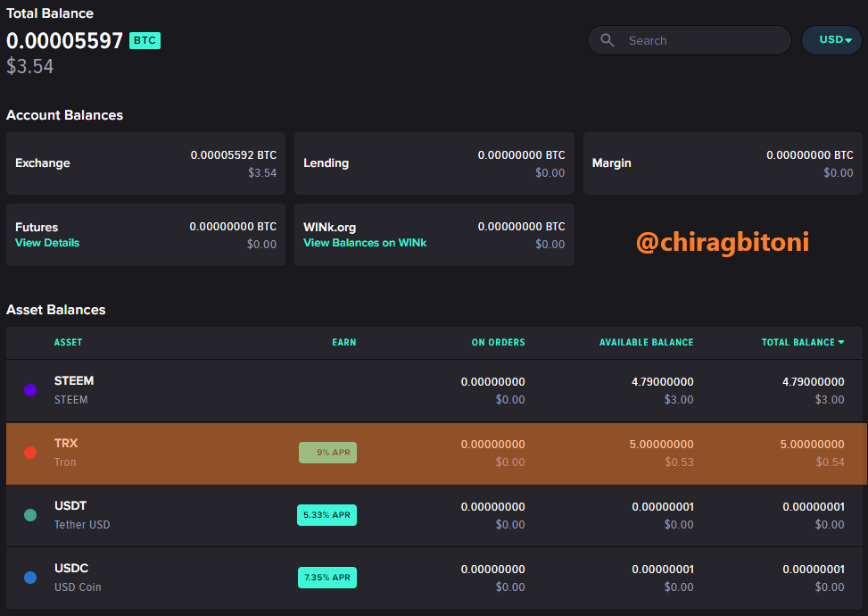Sort by the ON ORDERS column header
Screen dimensions: 868x616
(x=498, y=342)
